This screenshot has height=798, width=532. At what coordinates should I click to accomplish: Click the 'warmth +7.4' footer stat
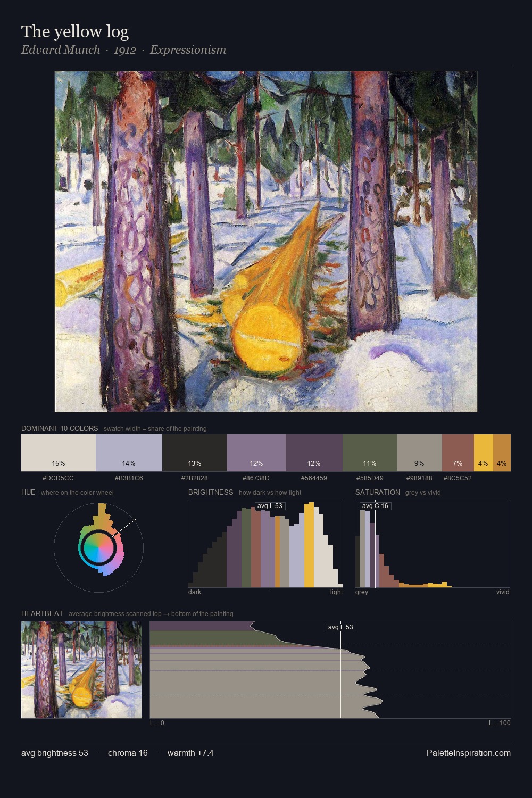coord(190,753)
